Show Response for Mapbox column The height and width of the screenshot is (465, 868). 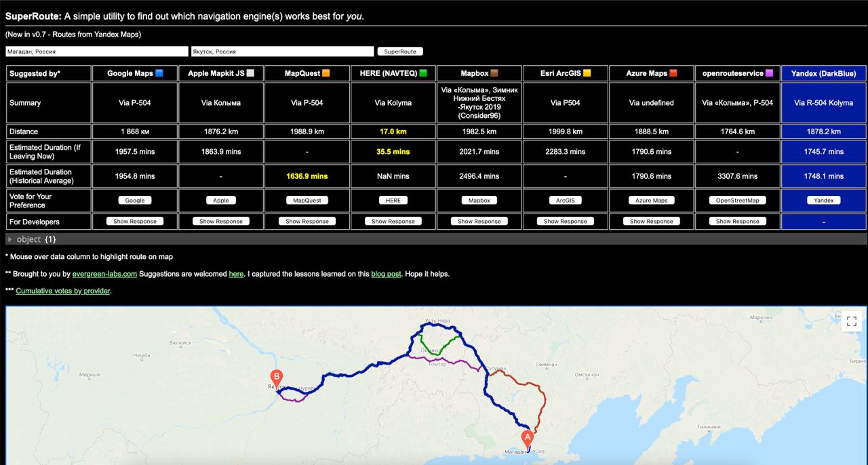coord(479,222)
